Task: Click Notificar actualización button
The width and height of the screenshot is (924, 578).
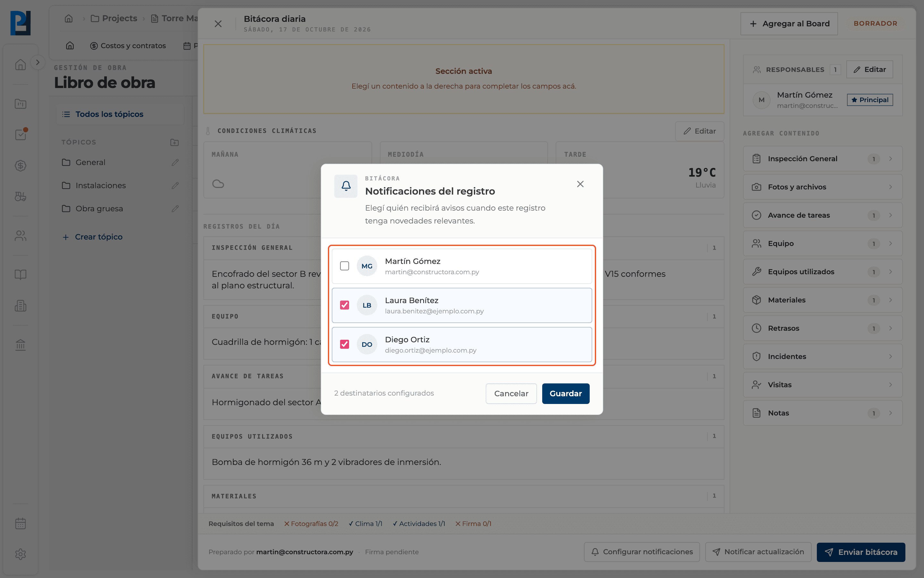Action: pyautogui.click(x=758, y=552)
